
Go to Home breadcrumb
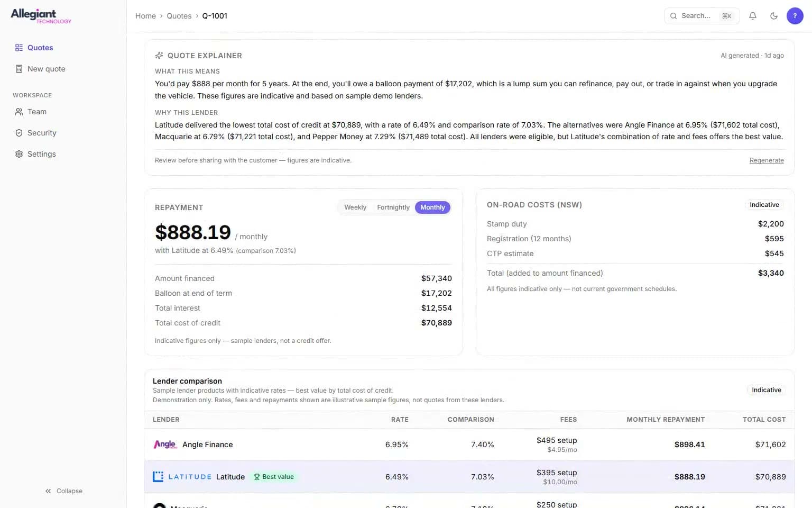point(145,16)
